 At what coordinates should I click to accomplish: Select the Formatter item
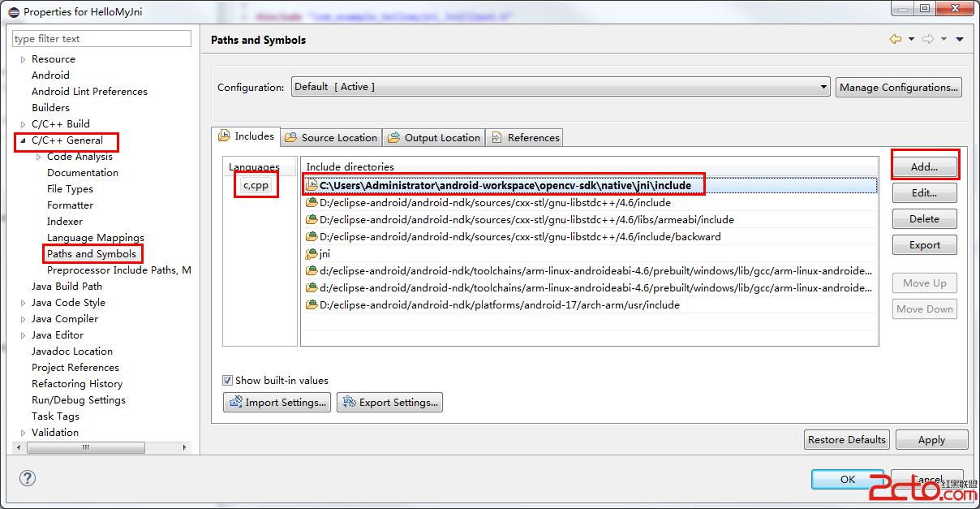(x=70, y=205)
